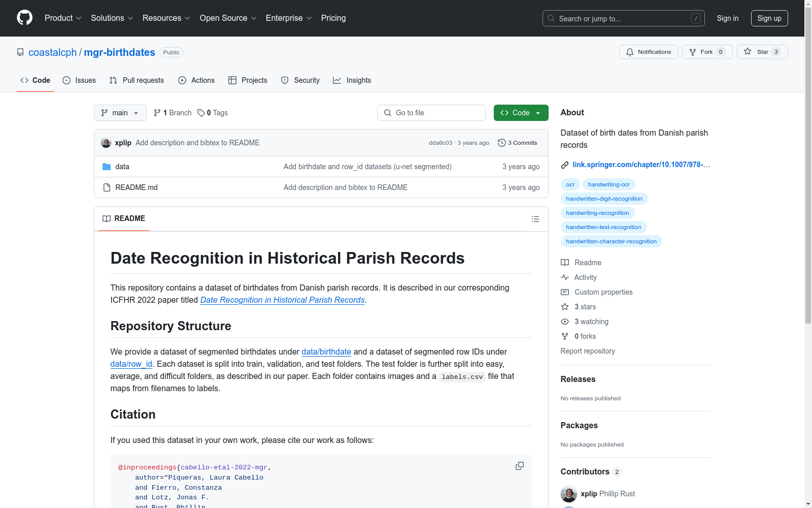Open the Actions tab

(196, 80)
